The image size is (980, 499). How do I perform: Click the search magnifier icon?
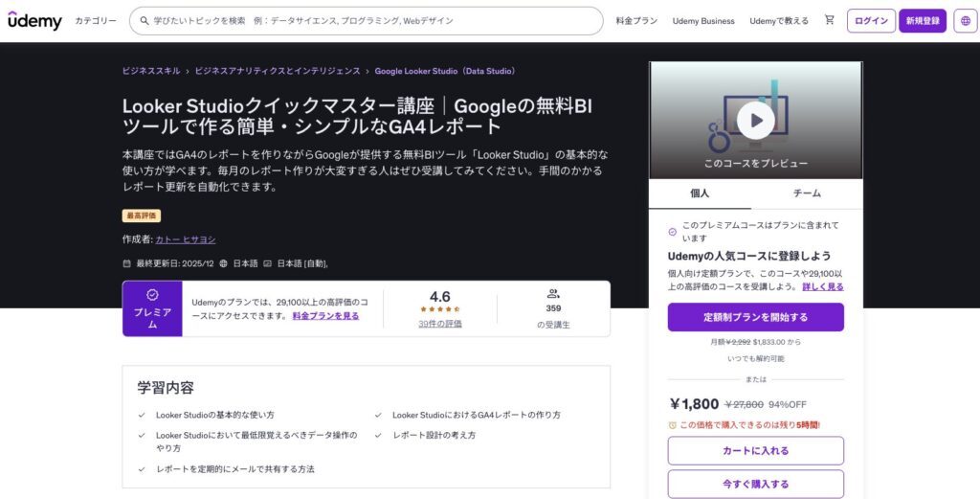coord(144,20)
